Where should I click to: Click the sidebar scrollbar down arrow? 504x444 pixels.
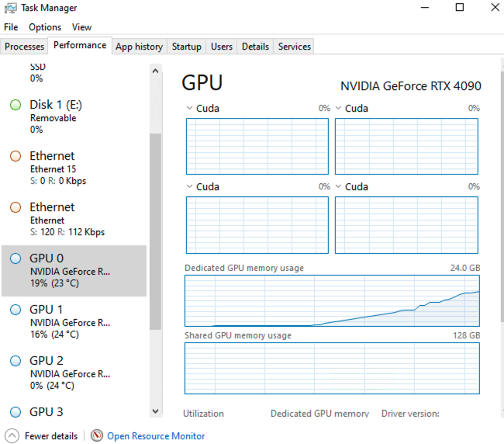(155, 411)
